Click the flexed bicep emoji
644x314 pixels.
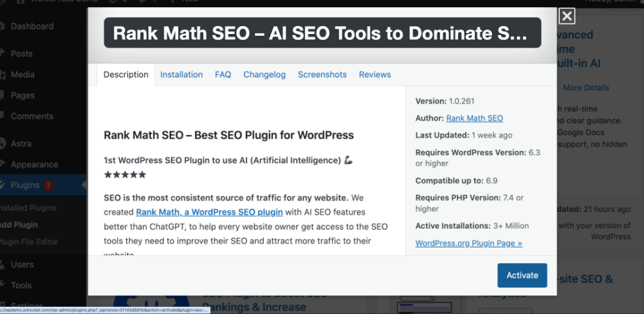tap(348, 161)
